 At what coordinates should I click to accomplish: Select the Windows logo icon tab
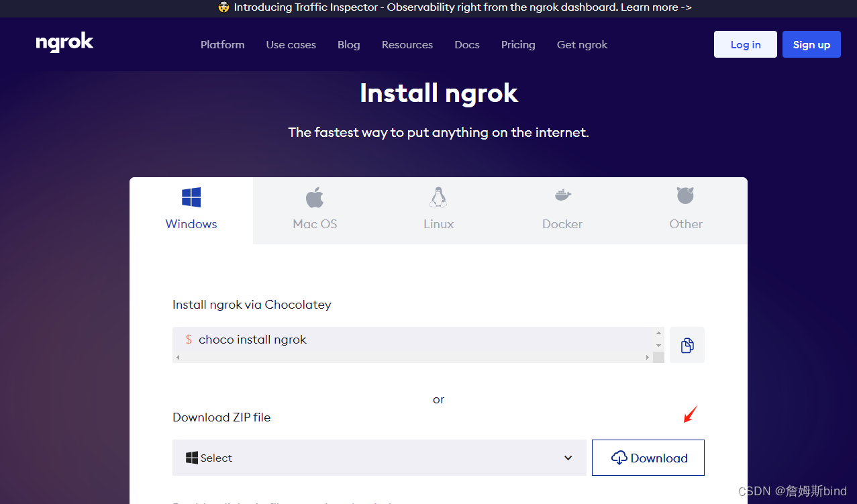(191, 197)
